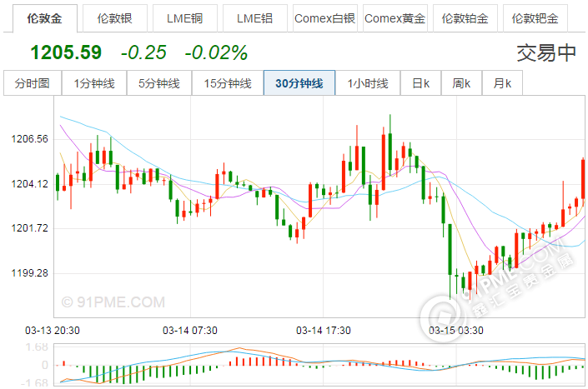This screenshot has width=588, height=389.
Task: Switch to 5分钟线 chart
Action: click(x=159, y=82)
